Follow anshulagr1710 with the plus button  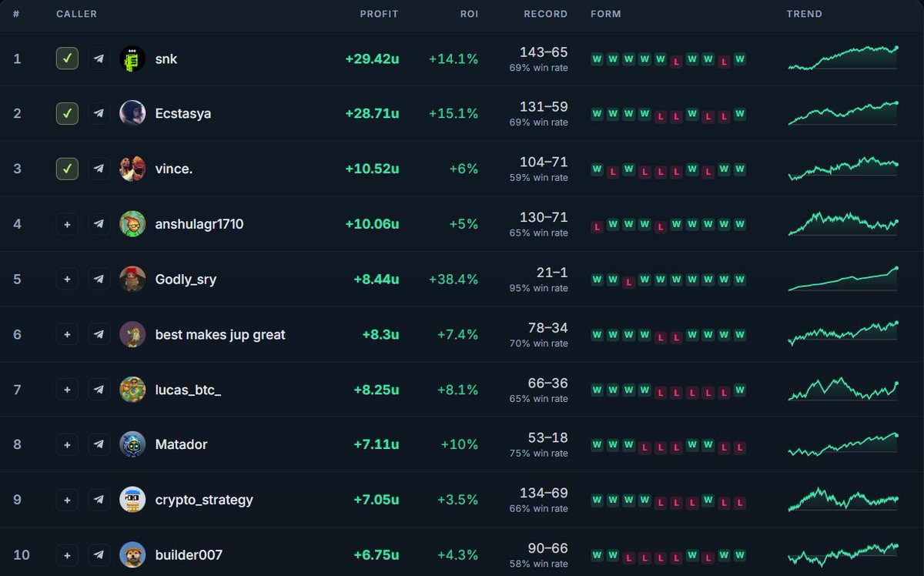pos(67,224)
